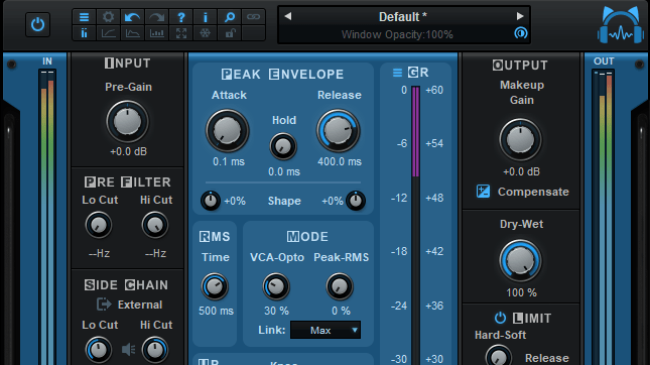The height and width of the screenshot is (365, 650).
Task: Click the redo arrow icon
Action: click(x=157, y=17)
